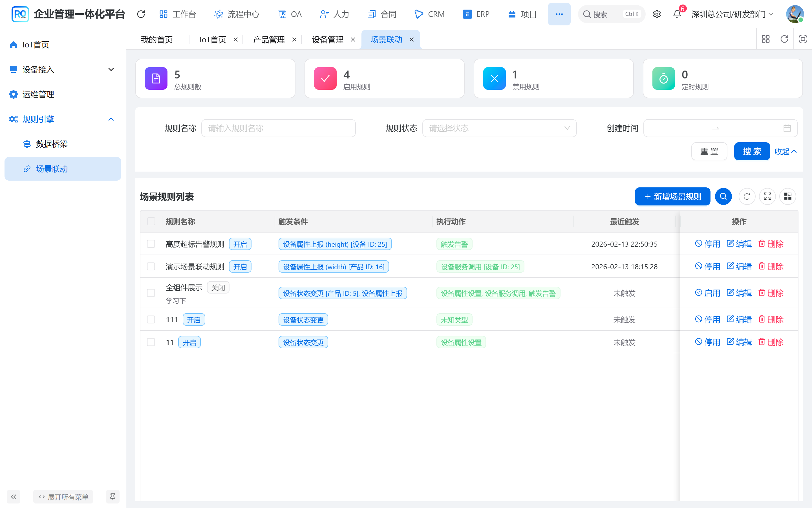The height and width of the screenshot is (508, 812).
Task: Toggle fullscreen content icon in tab bar
Action: (x=803, y=39)
